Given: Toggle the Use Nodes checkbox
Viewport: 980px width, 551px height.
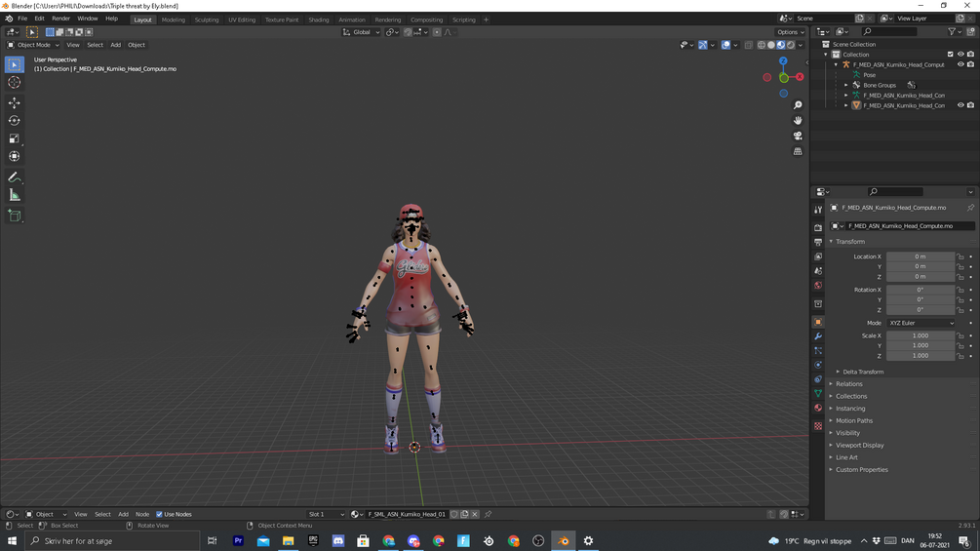Looking at the screenshot, I should tap(159, 514).
